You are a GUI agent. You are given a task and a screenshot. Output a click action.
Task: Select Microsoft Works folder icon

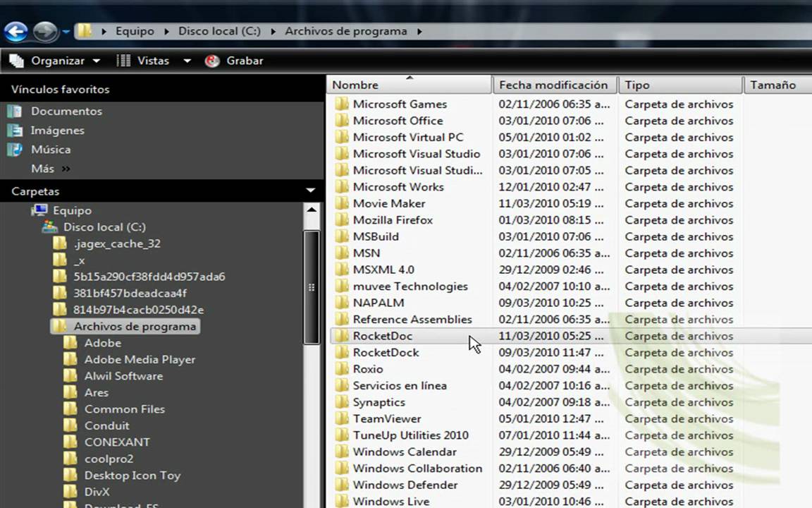(341, 186)
